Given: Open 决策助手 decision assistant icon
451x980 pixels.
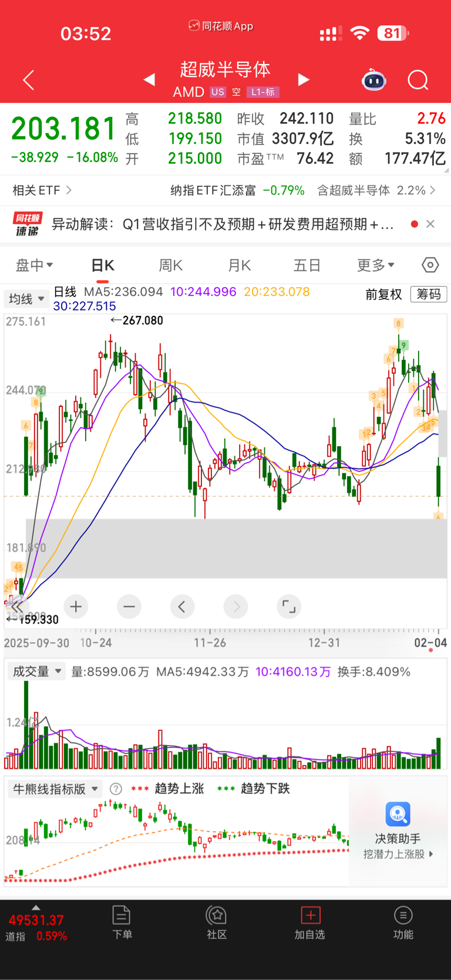Looking at the screenshot, I should (398, 814).
